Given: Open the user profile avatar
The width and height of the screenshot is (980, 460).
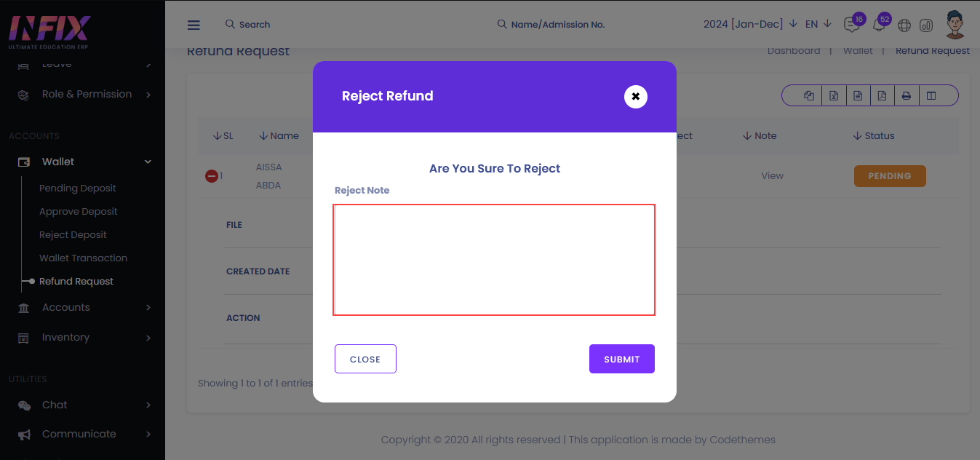Looking at the screenshot, I should 956,25.
